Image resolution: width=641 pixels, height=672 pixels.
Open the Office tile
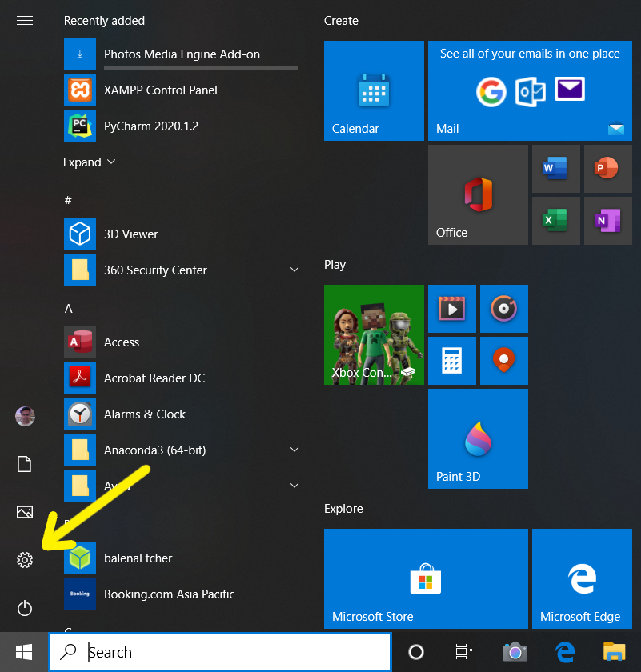(478, 194)
